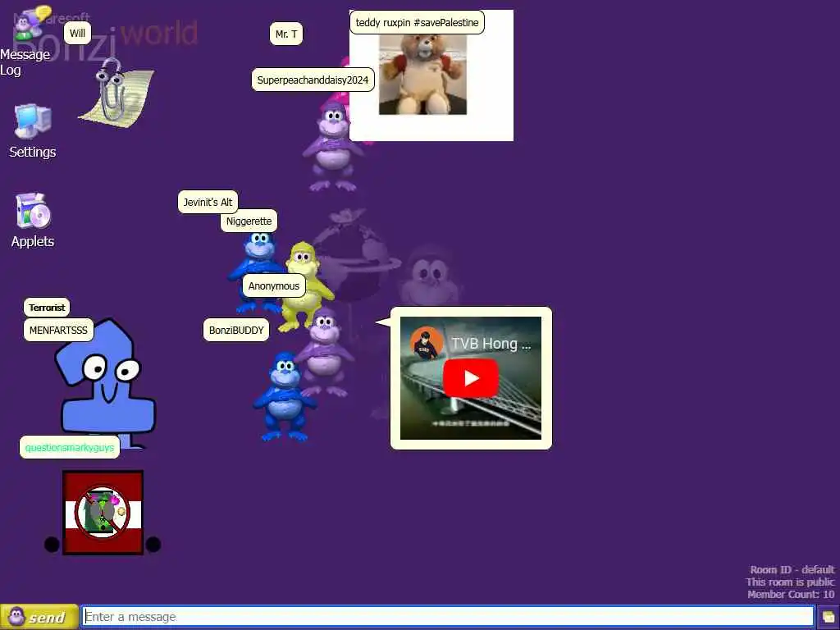Click the "Jevinit's Alt" name tag

208,203
